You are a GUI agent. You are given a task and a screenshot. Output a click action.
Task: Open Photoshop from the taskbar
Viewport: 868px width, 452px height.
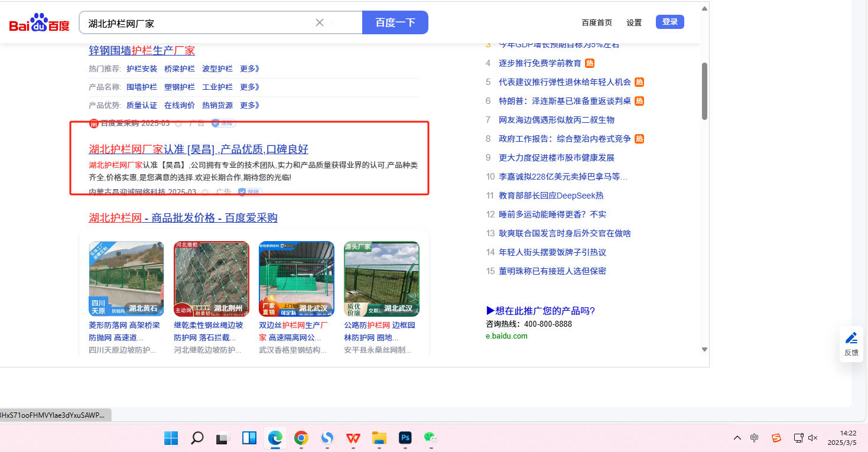click(405, 438)
